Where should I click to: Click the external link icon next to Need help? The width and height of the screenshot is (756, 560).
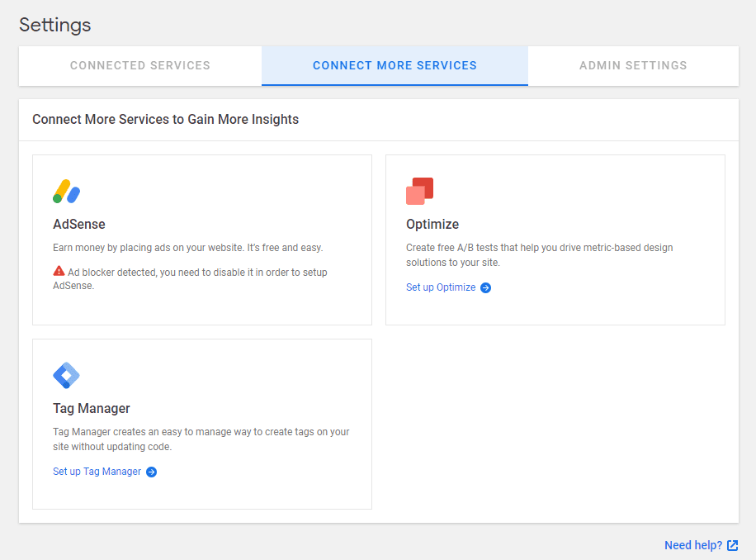[x=733, y=545]
